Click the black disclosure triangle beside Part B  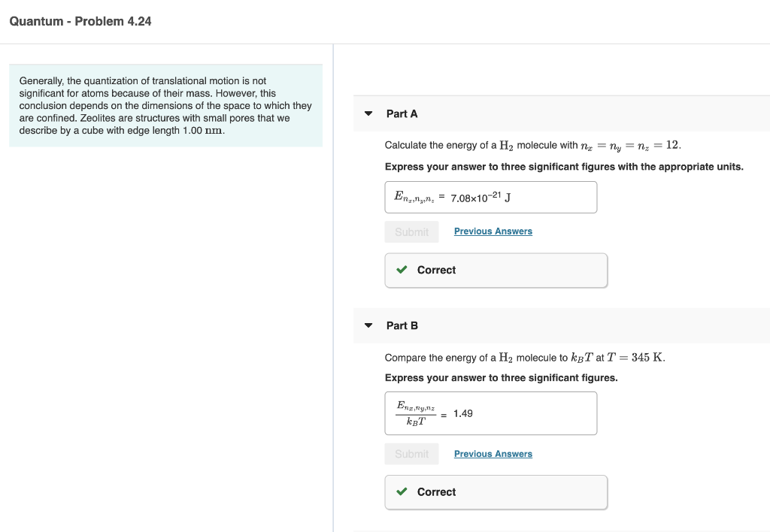pyautogui.click(x=368, y=325)
